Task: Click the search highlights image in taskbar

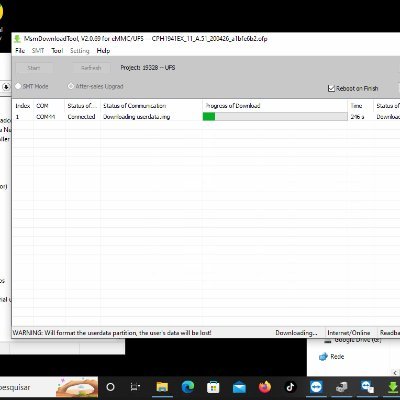Action: (x=77, y=387)
